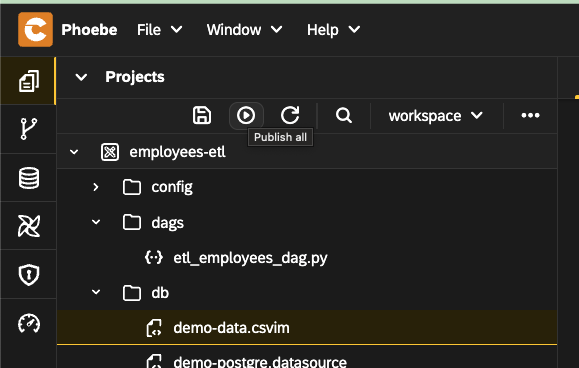
Task: Click the Publish all play icon
Action: (246, 115)
